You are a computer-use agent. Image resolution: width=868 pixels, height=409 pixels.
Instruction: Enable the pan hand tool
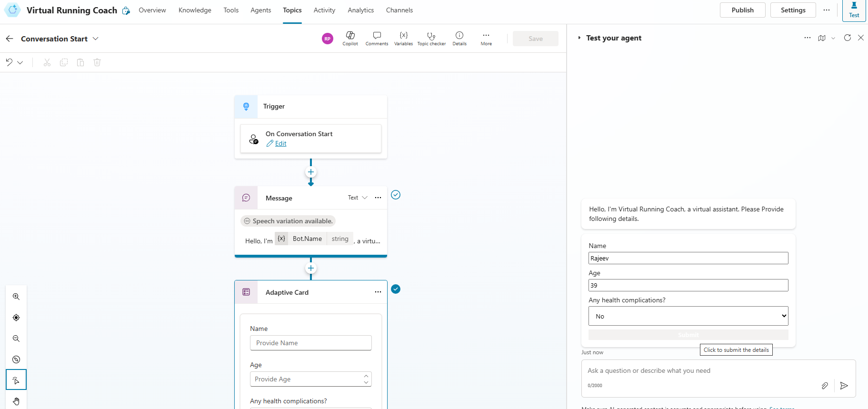tap(16, 401)
